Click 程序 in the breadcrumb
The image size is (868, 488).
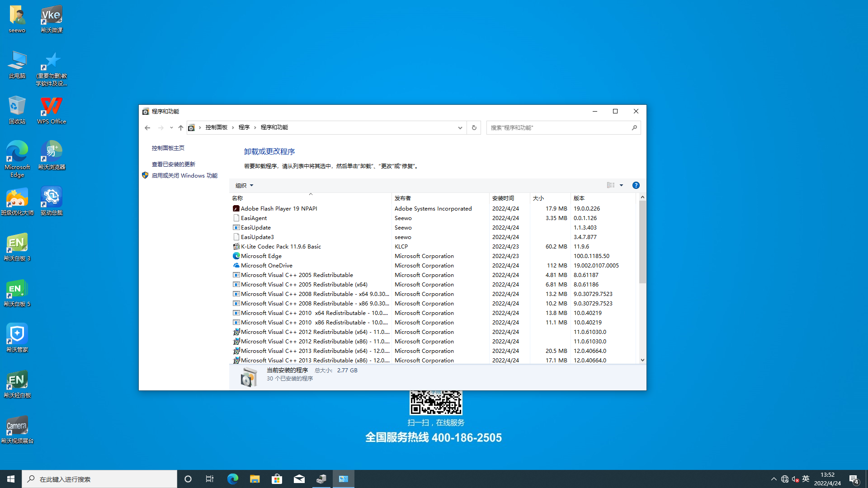click(x=244, y=127)
